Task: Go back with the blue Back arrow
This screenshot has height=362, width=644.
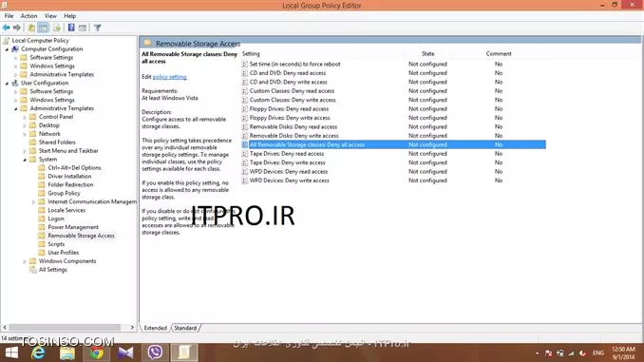Action: (x=6, y=28)
